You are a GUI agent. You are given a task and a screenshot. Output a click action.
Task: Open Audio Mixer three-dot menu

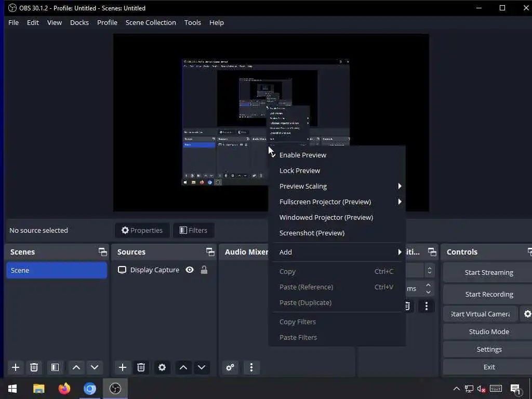click(251, 367)
